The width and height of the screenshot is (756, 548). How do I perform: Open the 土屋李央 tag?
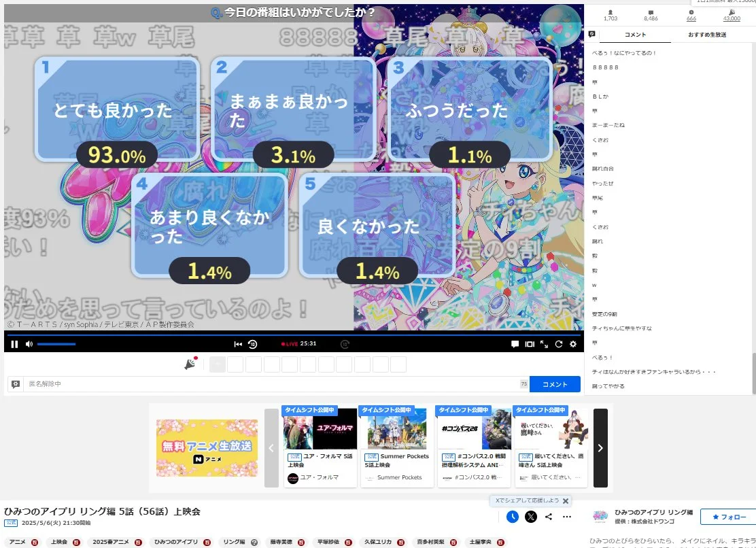tap(481, 542)
